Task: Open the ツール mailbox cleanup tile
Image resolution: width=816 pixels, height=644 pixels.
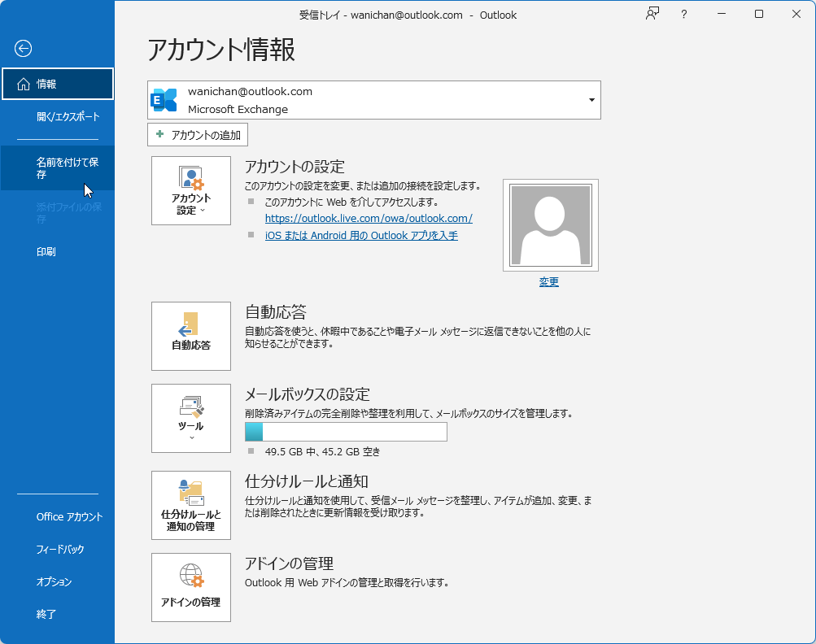Action: [191, 418]
